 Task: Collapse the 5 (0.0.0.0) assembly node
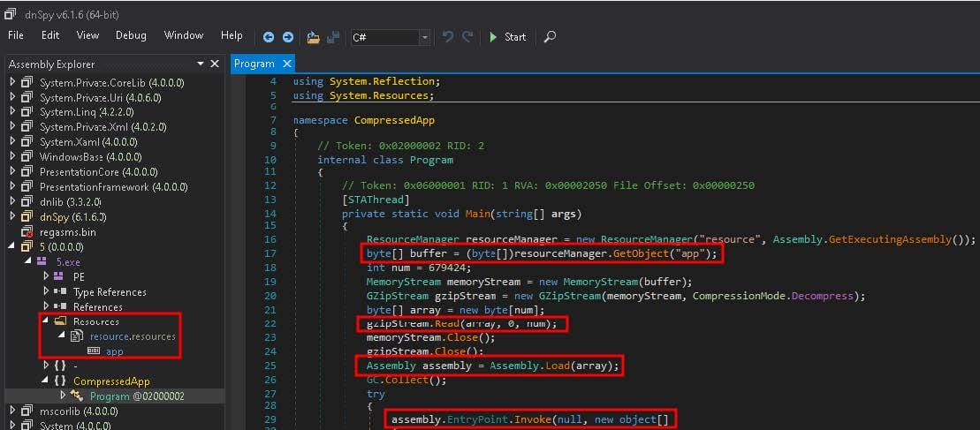11,246
